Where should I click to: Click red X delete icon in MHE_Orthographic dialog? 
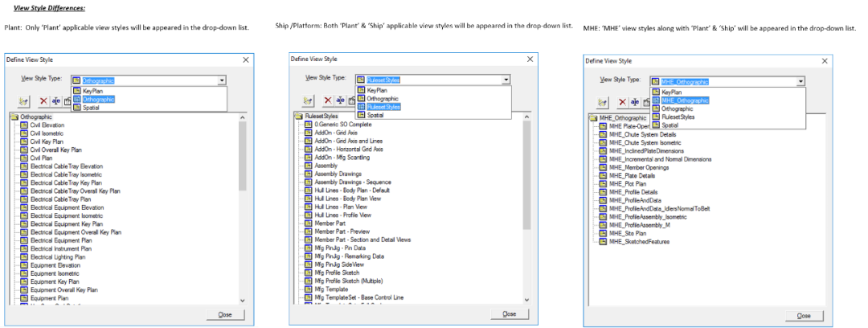[x=623, y=103]
